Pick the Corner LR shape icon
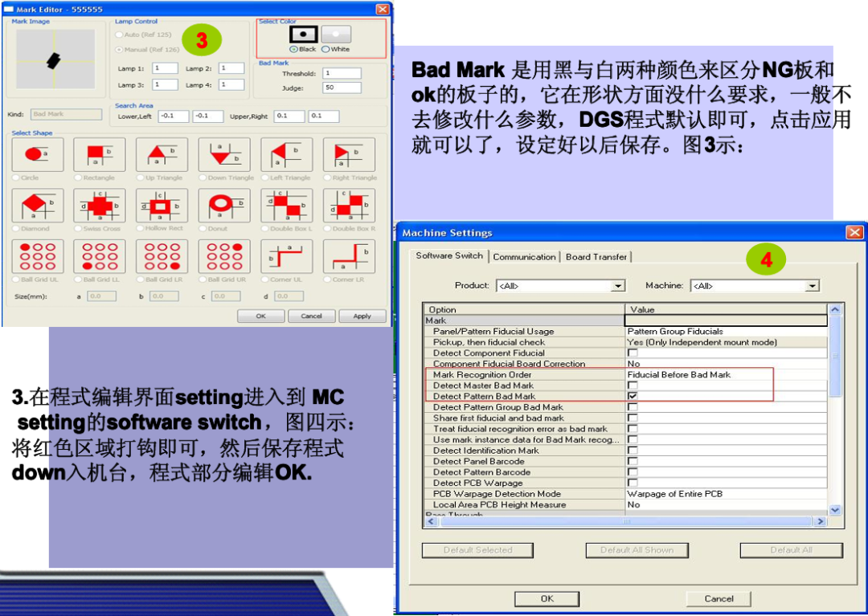This screenshot has width=868, height=616. (x=349, y=256)
